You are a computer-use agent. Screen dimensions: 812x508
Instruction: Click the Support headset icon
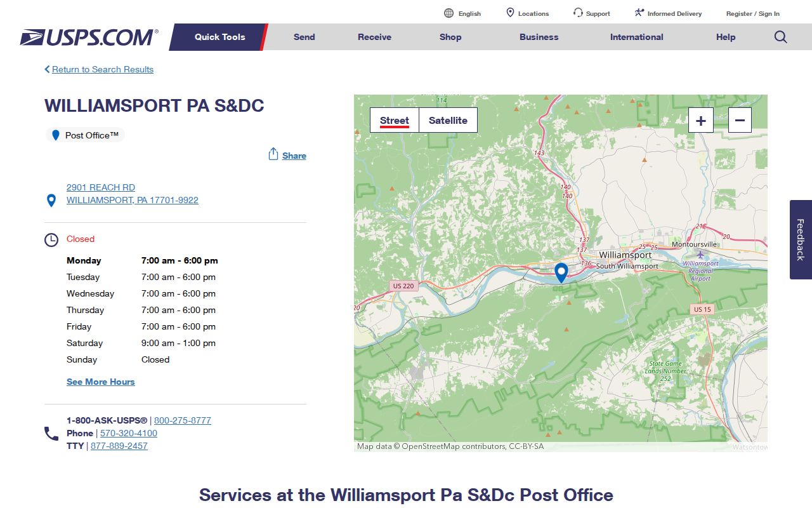pos(578,13)
